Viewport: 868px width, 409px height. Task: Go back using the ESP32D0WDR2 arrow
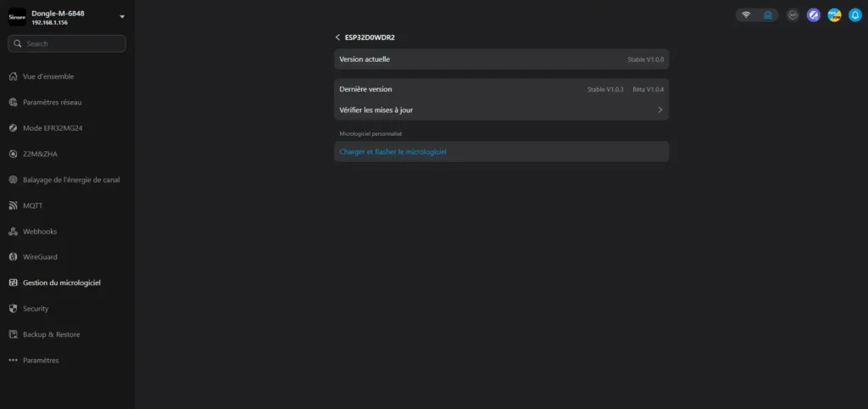pos(338,37)
